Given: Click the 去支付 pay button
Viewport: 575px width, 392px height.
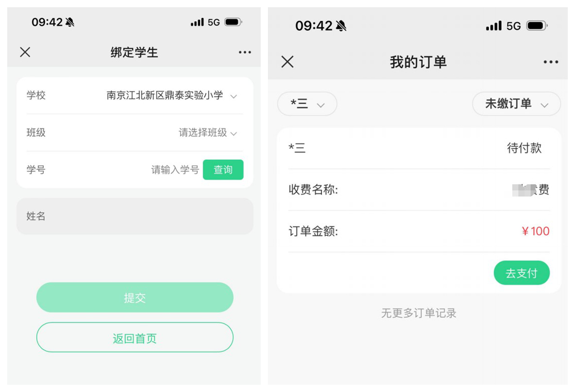Looking at the screenshot, I should [x=521, y=273].
